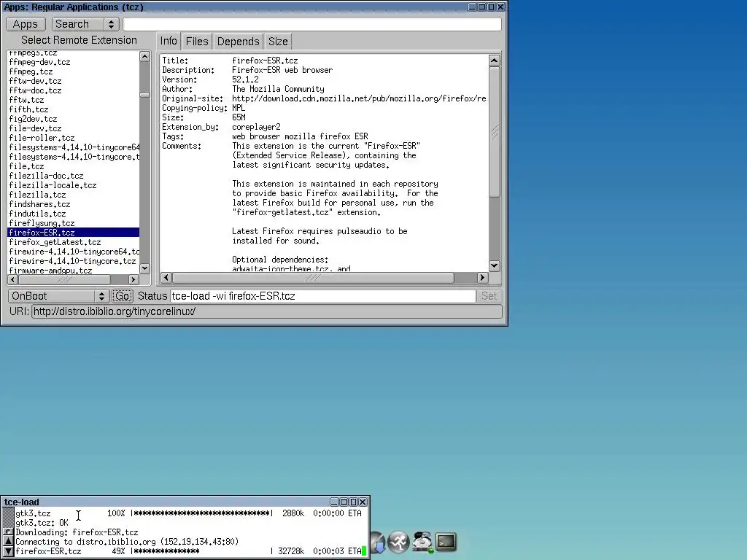This screenshot has height=560, width=747.
Task: Click the extension list scroll-down arrow
Action: click(x=145, y=268)
